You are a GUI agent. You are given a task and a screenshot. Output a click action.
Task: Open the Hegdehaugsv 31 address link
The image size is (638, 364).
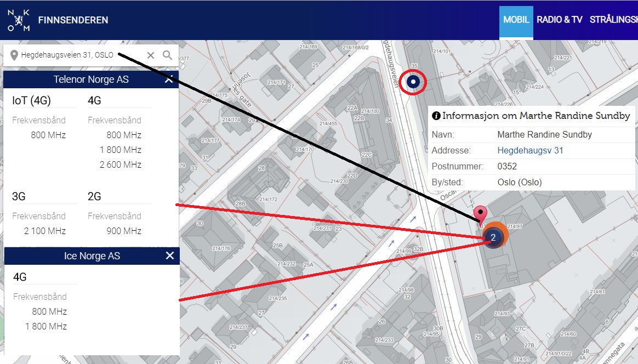tap(530, 151)
